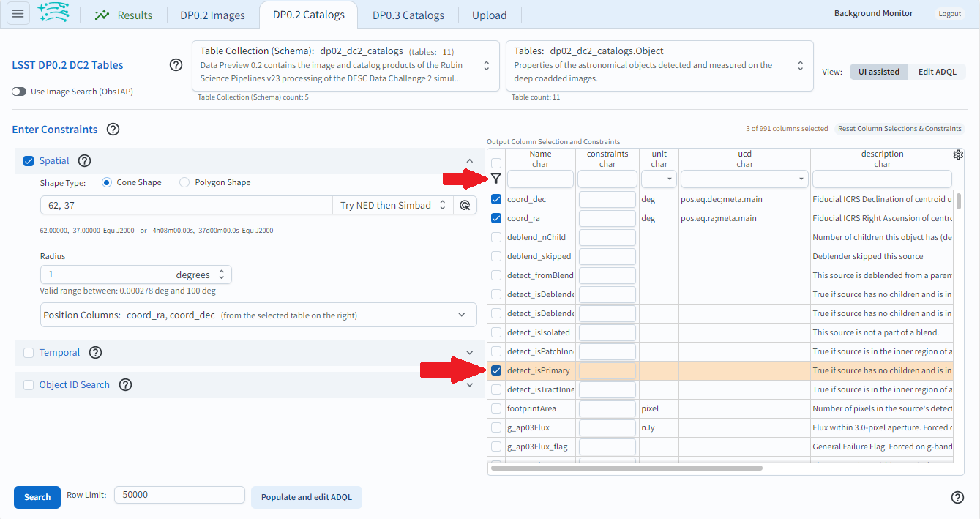Open the degrees units dropdown

pyautogui.click(x=199, y=274)
